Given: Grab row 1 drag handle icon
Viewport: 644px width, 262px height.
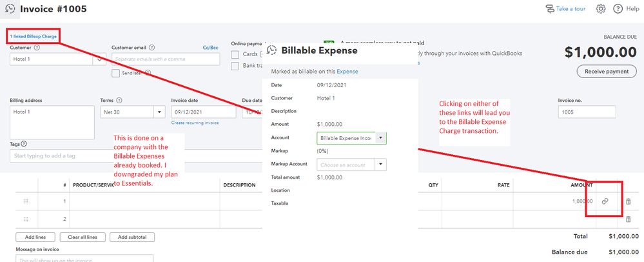Looking at the screenshot, I should [x=26, y=201].
